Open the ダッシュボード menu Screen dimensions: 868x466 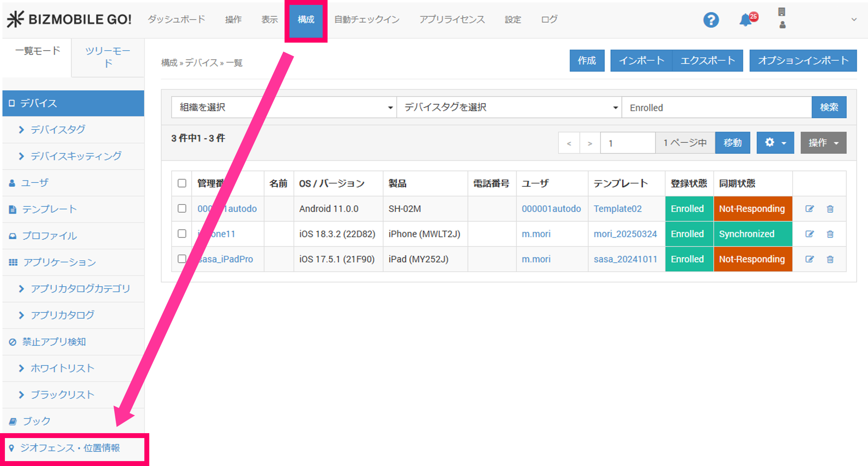point(176,19)
